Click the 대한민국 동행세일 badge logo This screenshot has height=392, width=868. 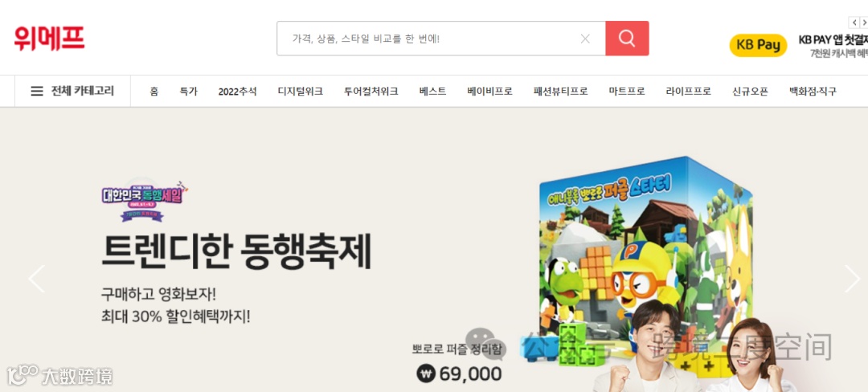coord(145,199)
